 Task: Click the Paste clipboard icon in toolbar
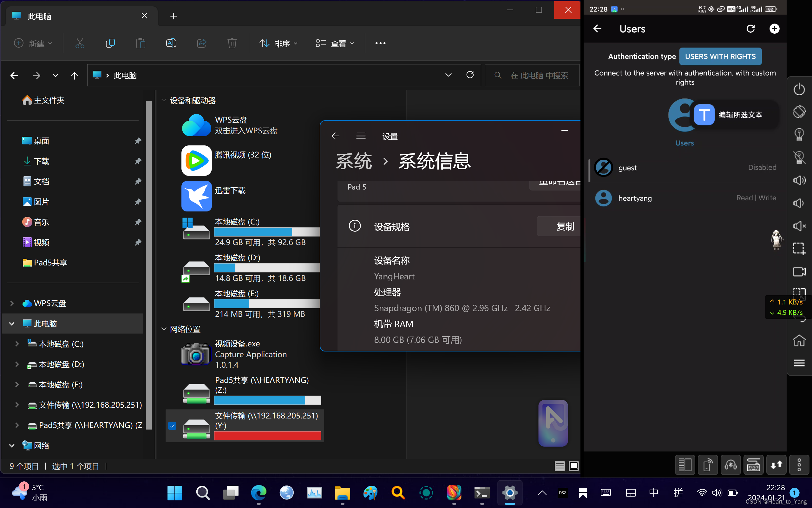point(141,43)
